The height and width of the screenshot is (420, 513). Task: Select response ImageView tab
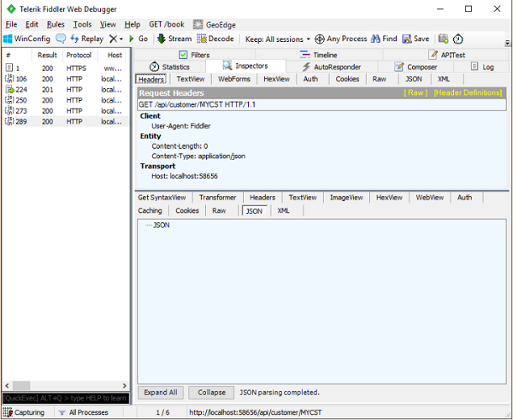pyautogui.click(x=346, y=198)
